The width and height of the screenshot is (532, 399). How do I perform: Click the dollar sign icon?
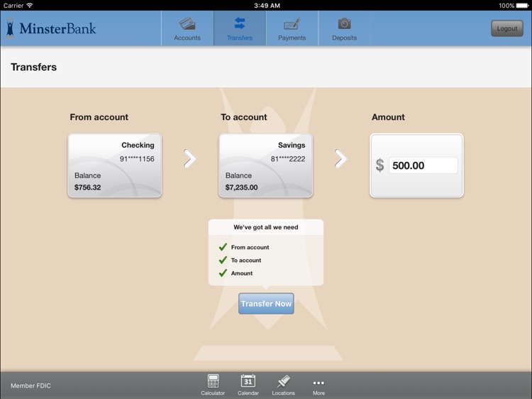point(379,165)
